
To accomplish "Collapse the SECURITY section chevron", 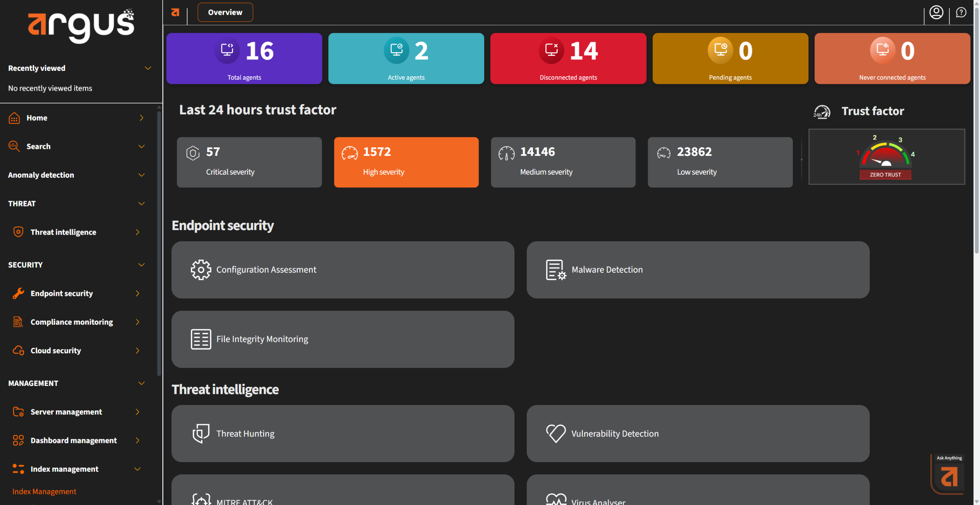I will point(141,265).
